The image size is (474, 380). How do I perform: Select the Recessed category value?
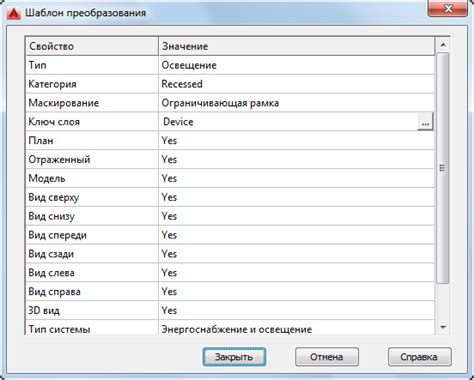[297, 84]
